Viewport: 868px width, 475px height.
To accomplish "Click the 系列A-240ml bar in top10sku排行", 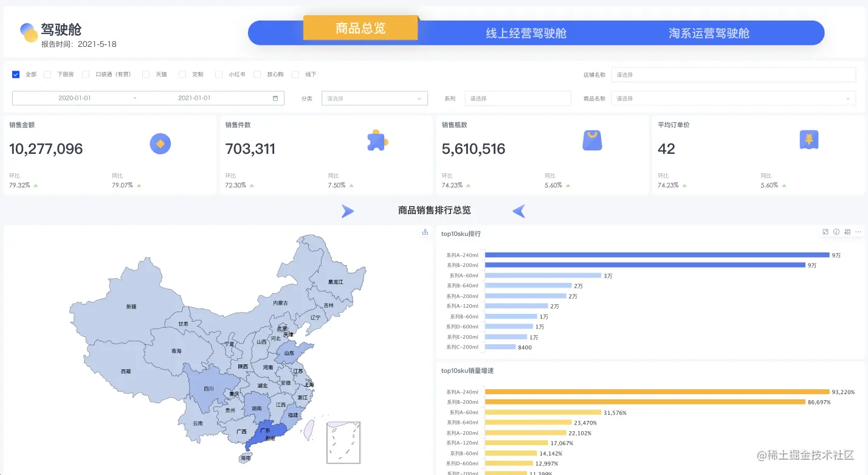I will 657,255.
